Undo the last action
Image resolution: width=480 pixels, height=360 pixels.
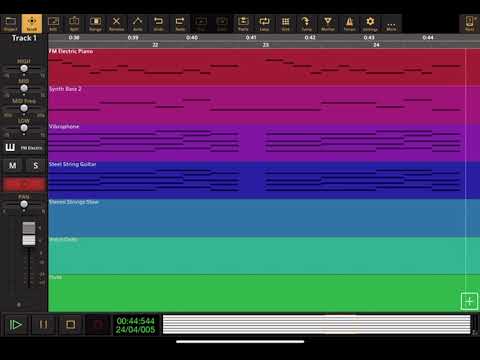coord(159,23)
